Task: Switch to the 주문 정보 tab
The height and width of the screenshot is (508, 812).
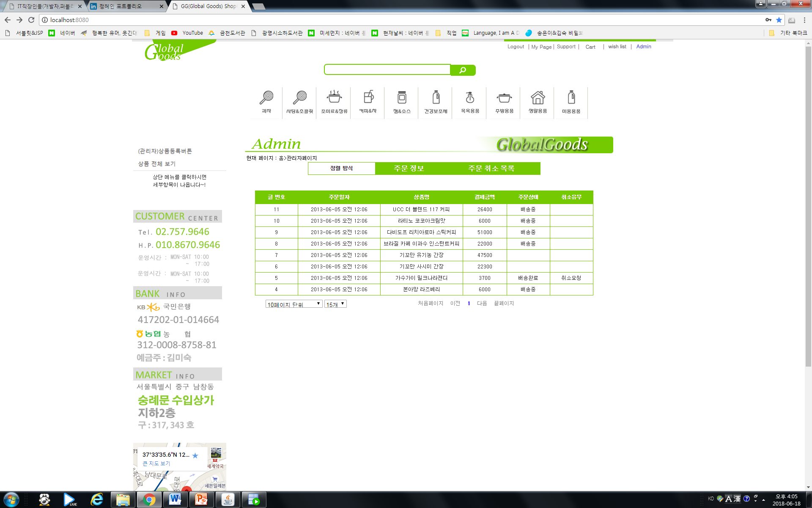Action: [409, 168]
